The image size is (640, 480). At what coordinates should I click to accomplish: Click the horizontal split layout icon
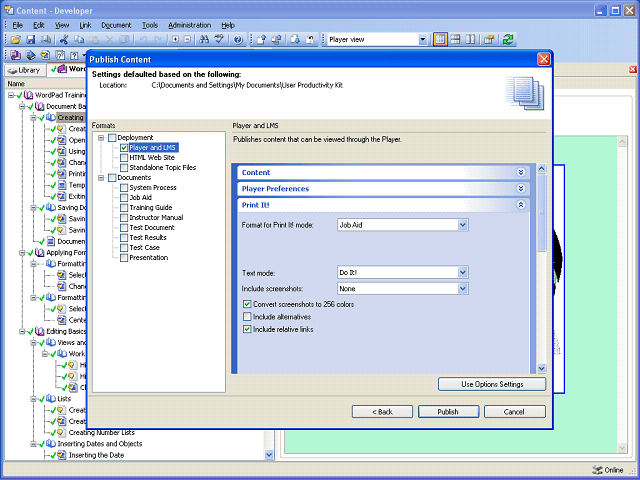455,40
